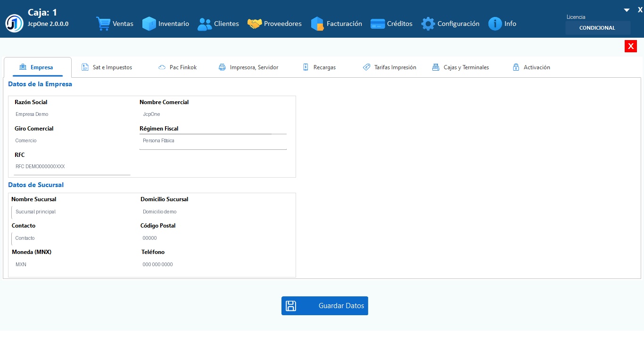The width and height of the screenshot is (644, 343).
Task: Click the Caja: 1 label
Action: coord(42,13)
